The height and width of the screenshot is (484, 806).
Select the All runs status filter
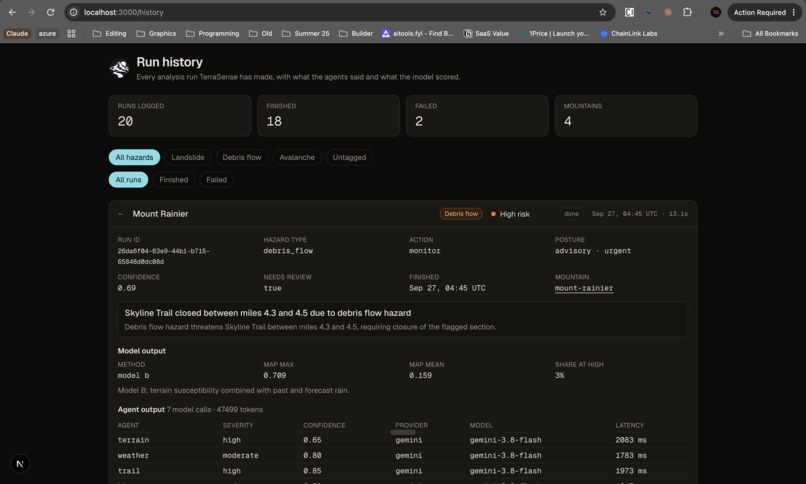[128, 180]
